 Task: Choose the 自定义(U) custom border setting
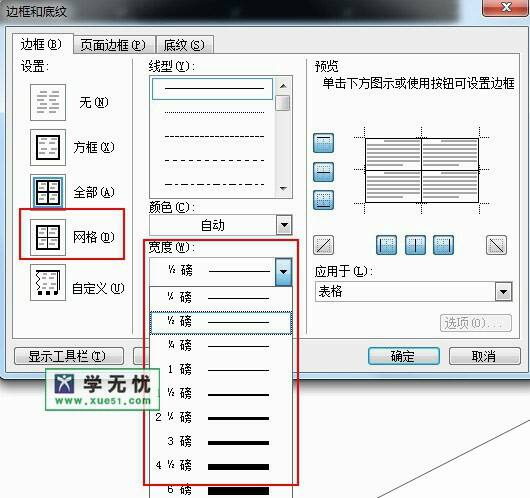point(48,283)
